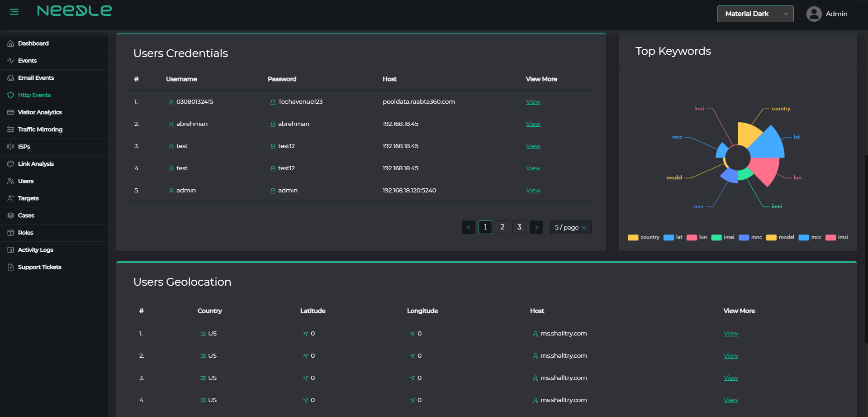Toggle the imei legend series
Image resolution: width=868 pixels, height=417 pixels.
[x=723, y=237]
